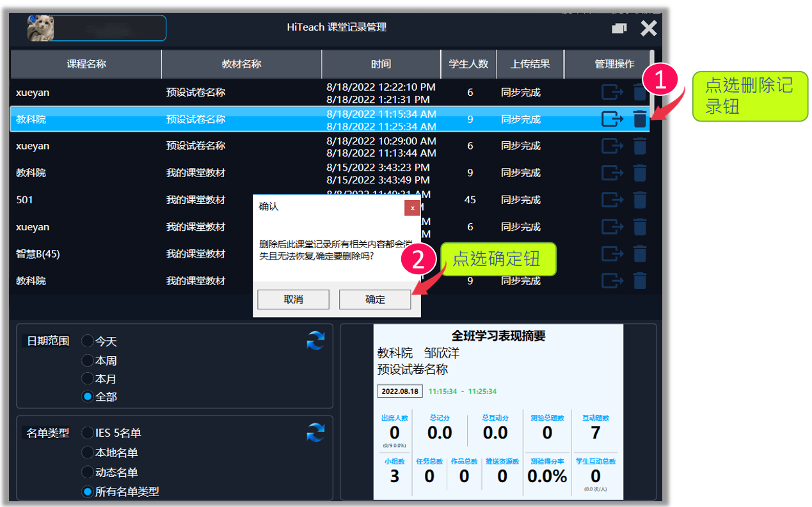
Task: Click the user avatar thumbnail in the title bar
Action: pyautogui.click(x=40, y=28)
